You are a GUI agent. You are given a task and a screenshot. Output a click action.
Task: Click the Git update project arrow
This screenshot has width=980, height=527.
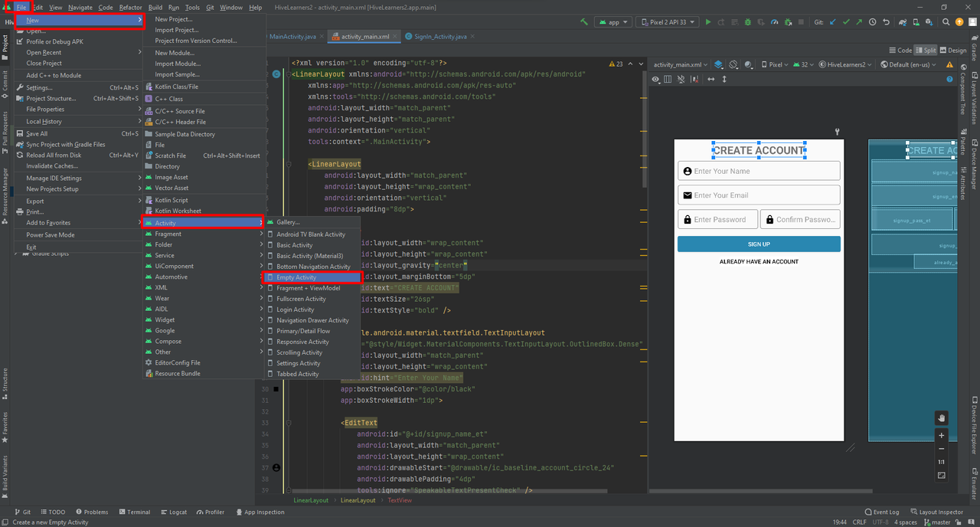833,22
